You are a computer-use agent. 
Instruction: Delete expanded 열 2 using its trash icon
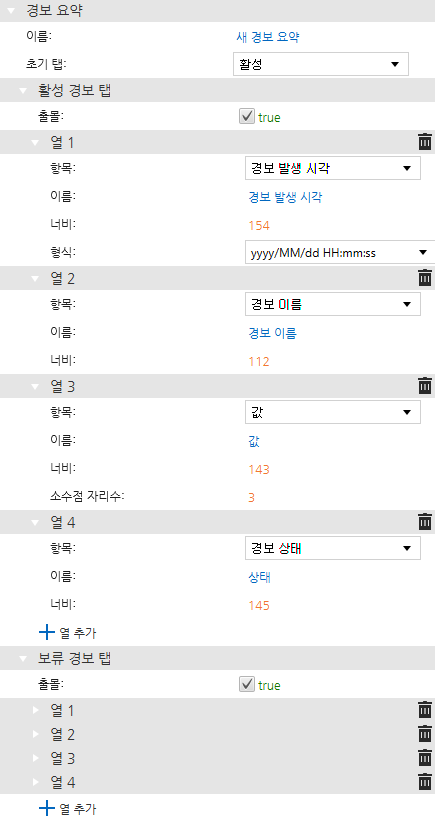click(425, 278)
